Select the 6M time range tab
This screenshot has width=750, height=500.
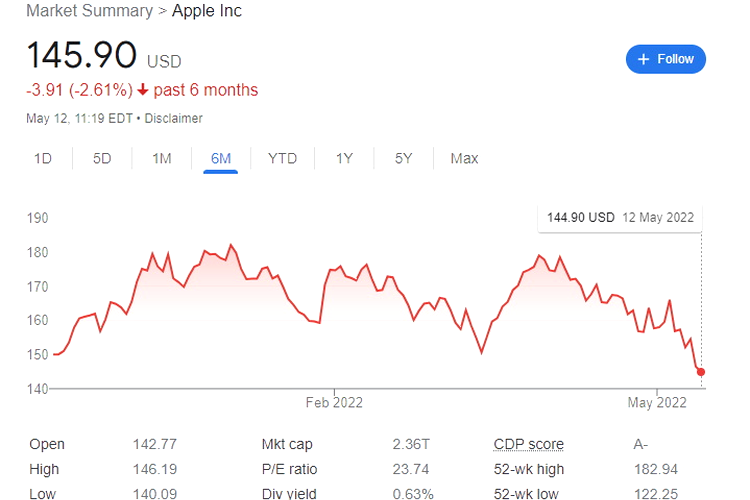click(221, 158)
